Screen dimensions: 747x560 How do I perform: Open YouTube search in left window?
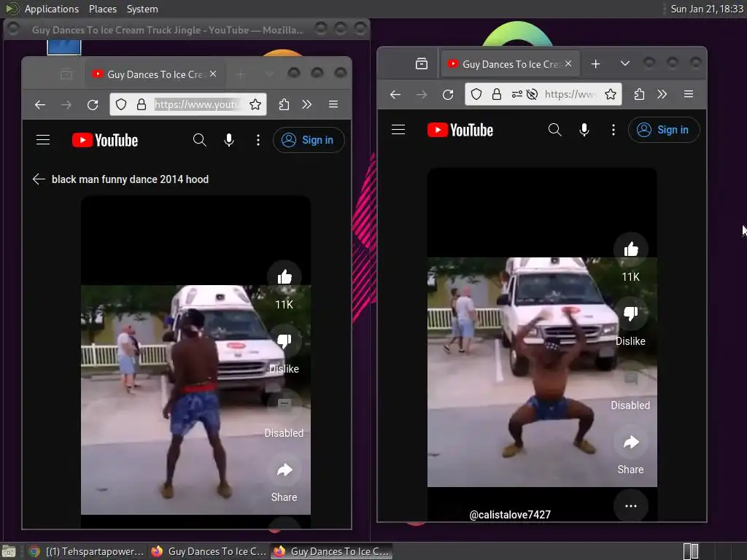200,140
